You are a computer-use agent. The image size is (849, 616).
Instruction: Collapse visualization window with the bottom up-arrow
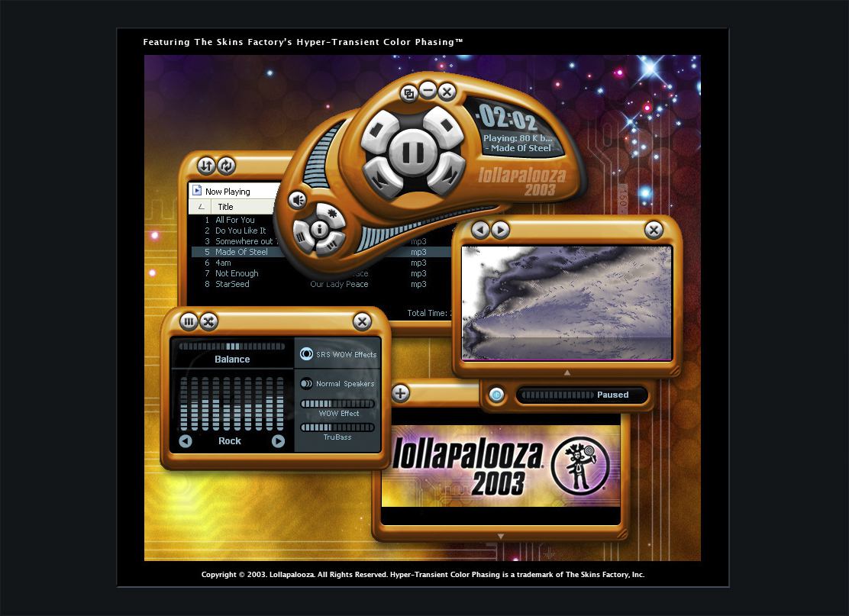tap(567, 373)
